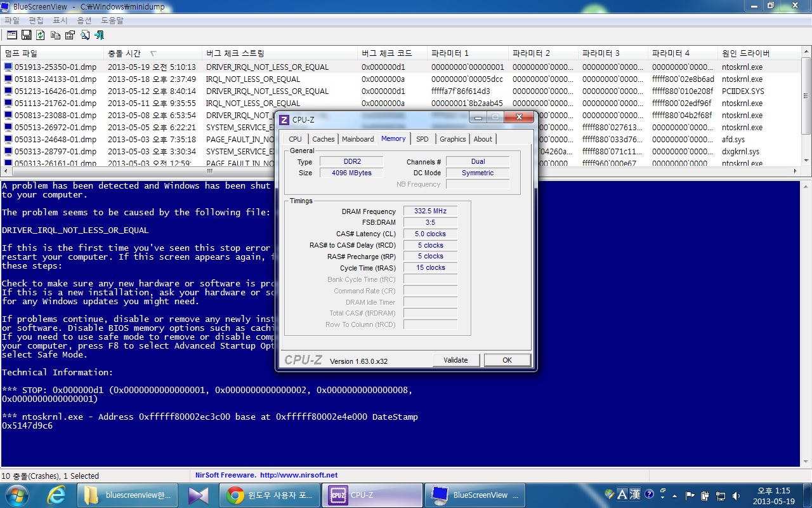The height and width of the screenshot is (508, 812).
Task: Click the afd.sys driver cell
Action: [x=733, y=139]
